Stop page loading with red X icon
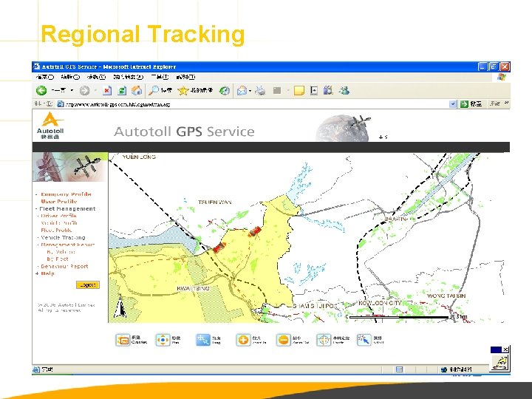532x399 pixels. pyautogui.click(x=107, y=91)
